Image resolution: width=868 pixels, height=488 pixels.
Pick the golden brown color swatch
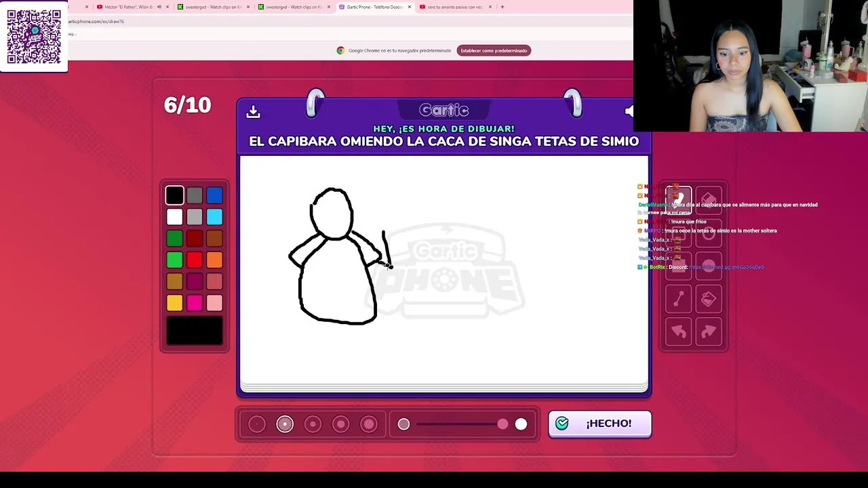coord(174,281)
